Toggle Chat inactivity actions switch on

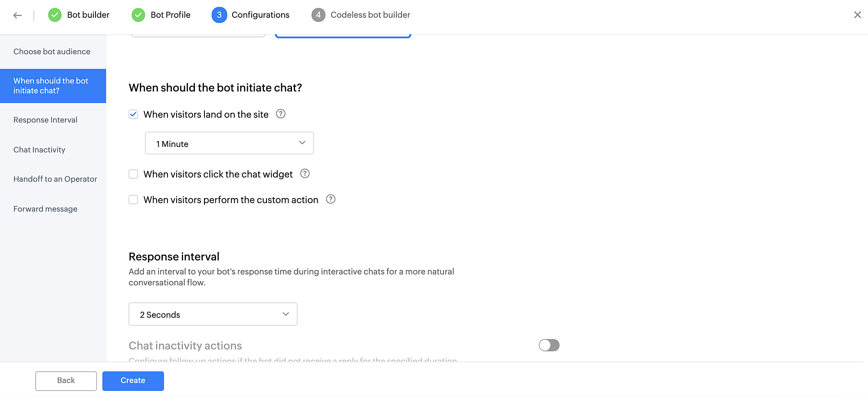tap(549, 345)
